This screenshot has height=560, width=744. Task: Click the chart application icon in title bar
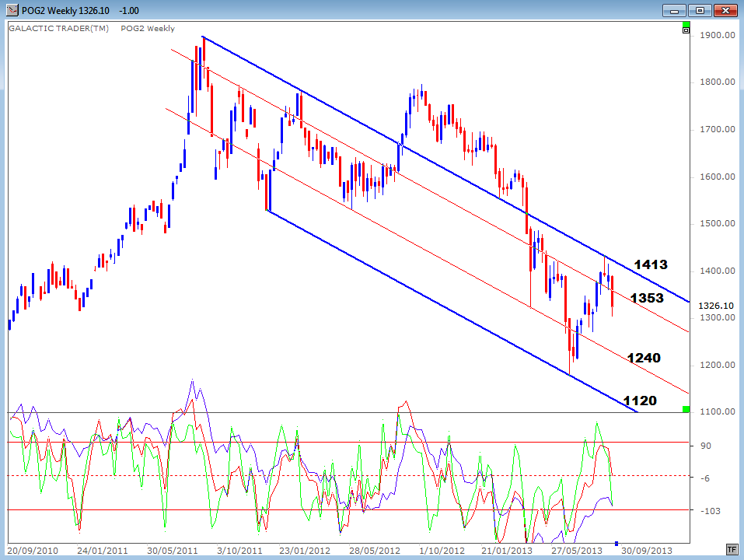[12, 10]
